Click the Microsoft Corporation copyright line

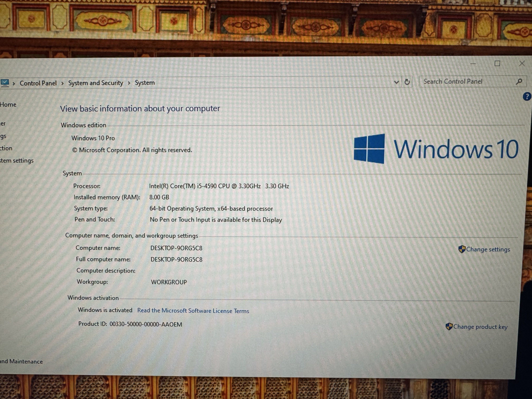click(x=132, y=150)
